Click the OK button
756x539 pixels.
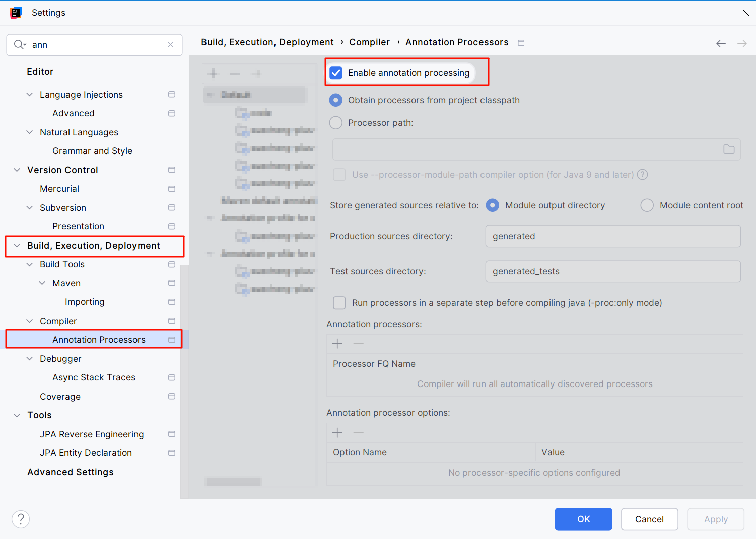[584, 519]
